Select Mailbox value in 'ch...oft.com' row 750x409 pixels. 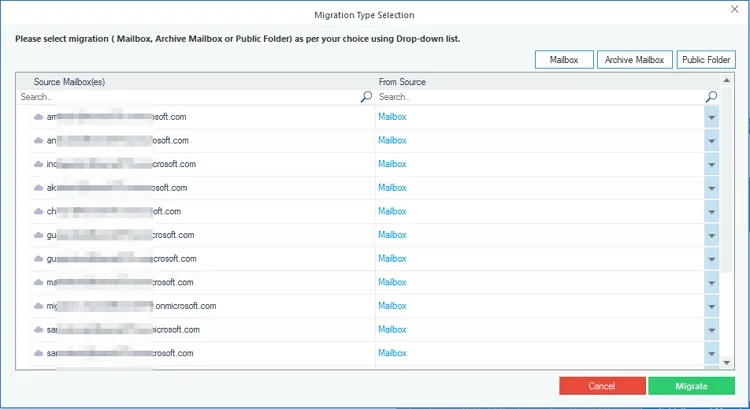coord(392,211)
